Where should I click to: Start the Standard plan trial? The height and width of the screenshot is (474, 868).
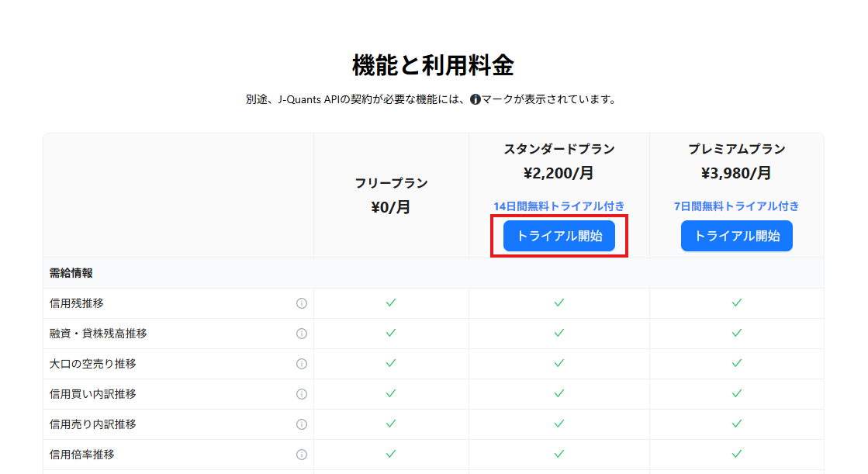[x=558, y=236]
